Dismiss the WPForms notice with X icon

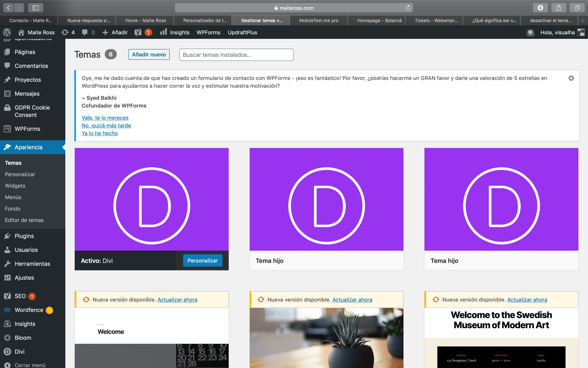[571, 78]
